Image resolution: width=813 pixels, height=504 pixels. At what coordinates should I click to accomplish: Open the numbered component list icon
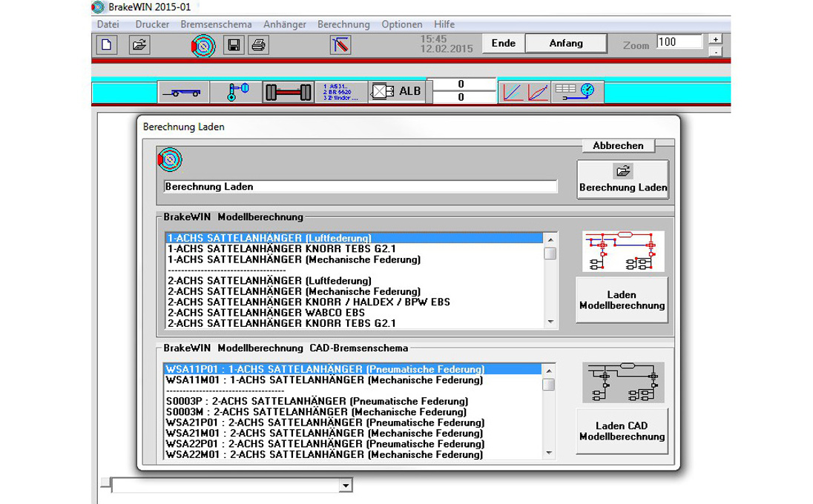pyautogui.click(x=341, y=92)
